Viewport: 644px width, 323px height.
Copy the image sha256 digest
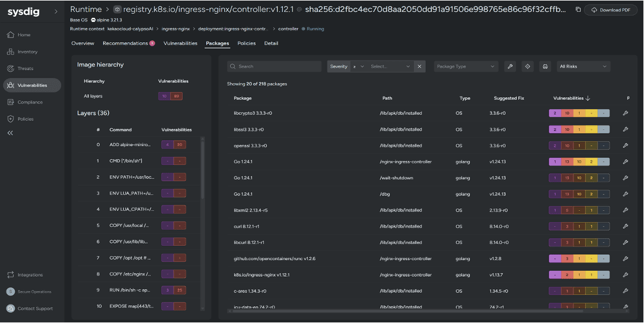pyautogui.click(x=578, y=9)
